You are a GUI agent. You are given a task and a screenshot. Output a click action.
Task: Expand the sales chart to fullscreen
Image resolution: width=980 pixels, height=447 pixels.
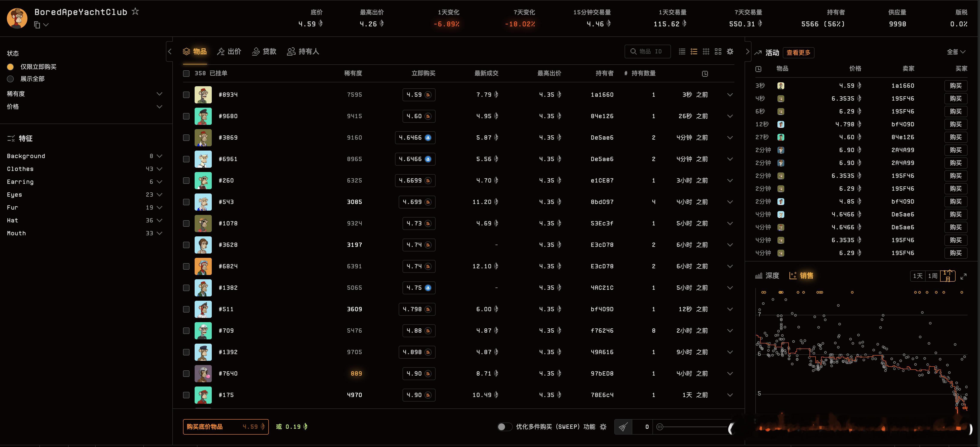(963, 276)
